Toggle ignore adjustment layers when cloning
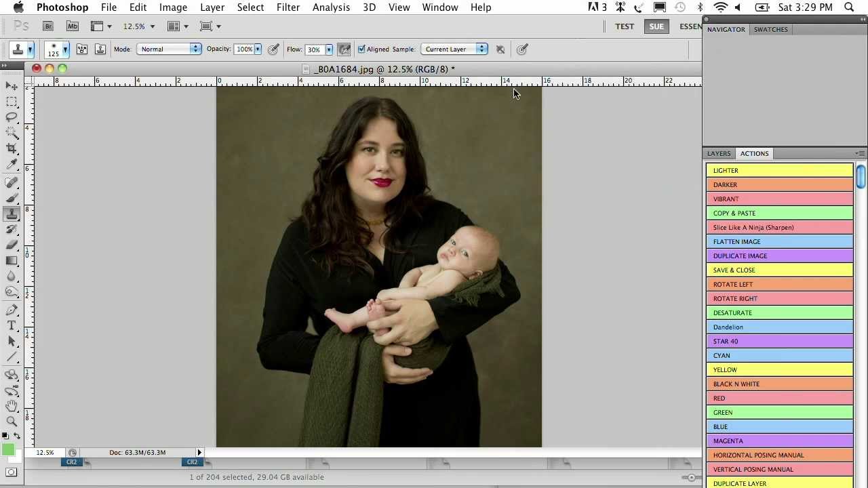The height and width of the screenshot is (488, 868). coord(500,49)
